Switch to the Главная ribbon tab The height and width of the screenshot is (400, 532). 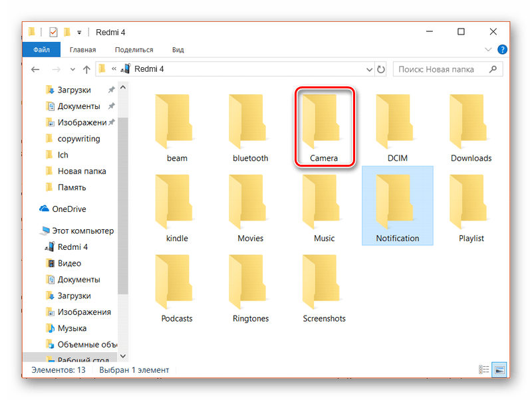click(x=82, y=50)
